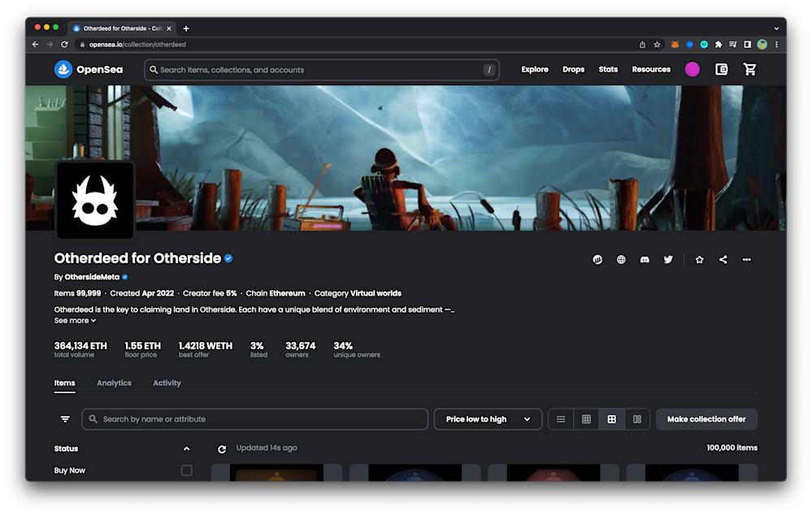The image size is (812, 515).
Task: Open the OthersideMeta creator link
Action: click(x=92, y=277)
